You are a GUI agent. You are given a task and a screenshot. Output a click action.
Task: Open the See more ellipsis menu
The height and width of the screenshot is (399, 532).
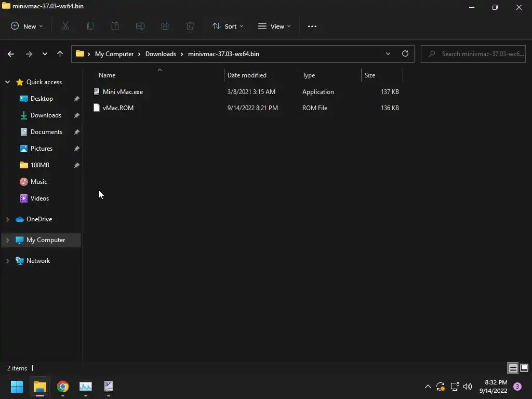(312, 26)
